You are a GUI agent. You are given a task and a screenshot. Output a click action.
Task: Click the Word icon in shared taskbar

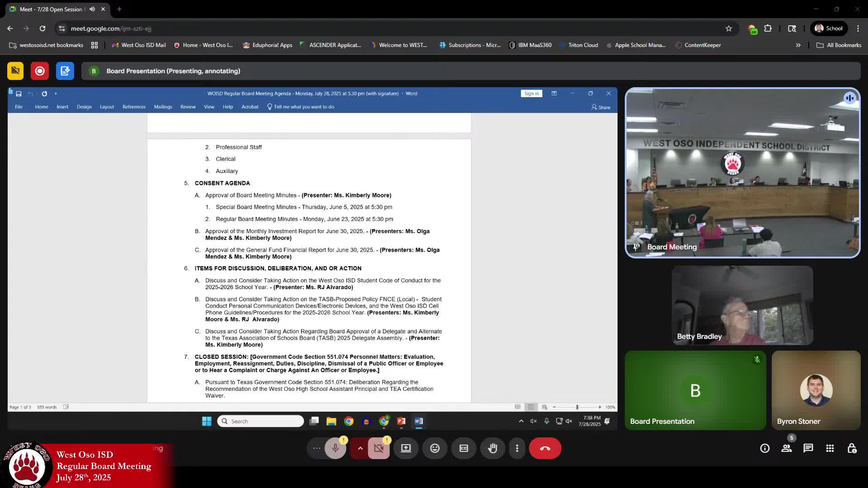point(419,421)
